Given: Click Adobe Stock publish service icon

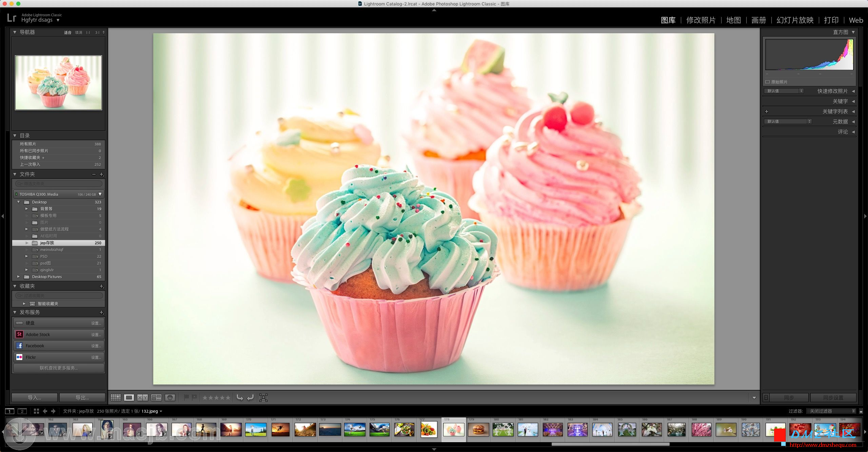Looking at the screenshot, I should tap(19, 334).
